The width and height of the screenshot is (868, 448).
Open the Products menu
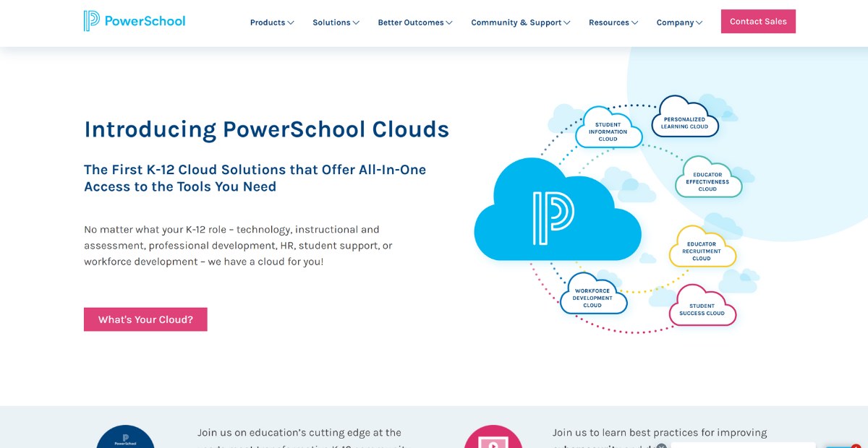[272, 22]
